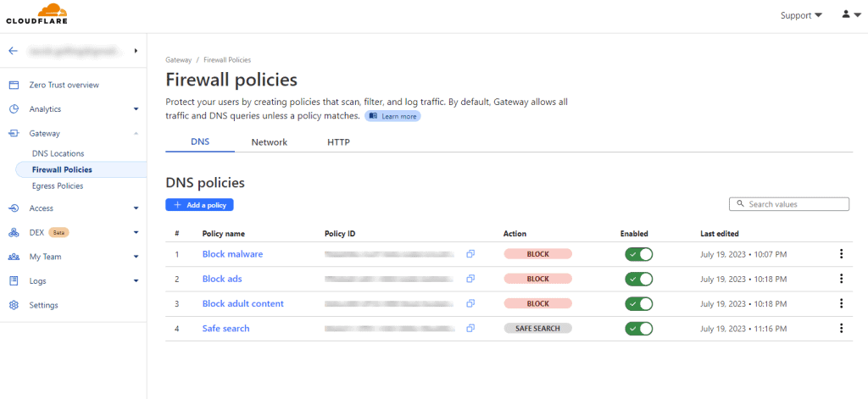The height and width of the screenshot is (399, 868).
Task: Disable the Block ads policy toggle
Action: 639,279
